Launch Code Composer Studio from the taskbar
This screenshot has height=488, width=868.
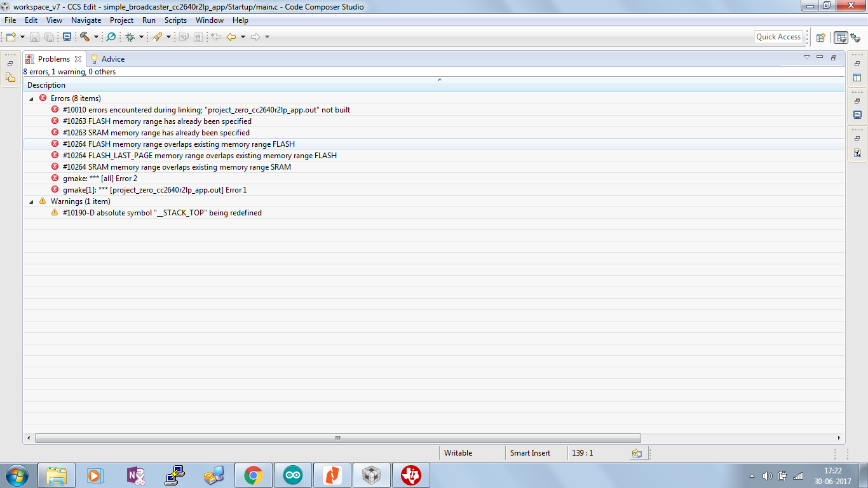pos(410,475)
